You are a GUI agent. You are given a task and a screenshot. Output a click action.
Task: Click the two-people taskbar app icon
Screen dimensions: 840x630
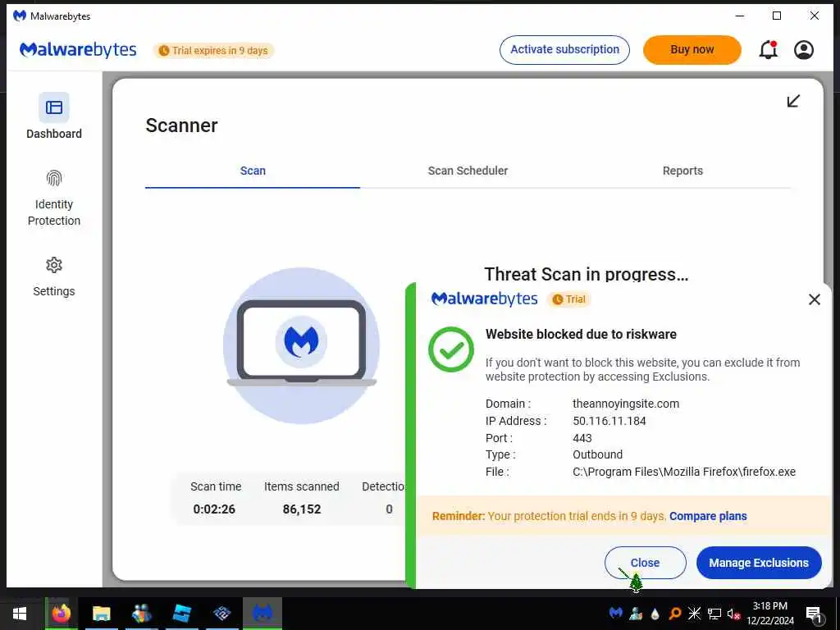pyautogui.click(x=141, y=614)
